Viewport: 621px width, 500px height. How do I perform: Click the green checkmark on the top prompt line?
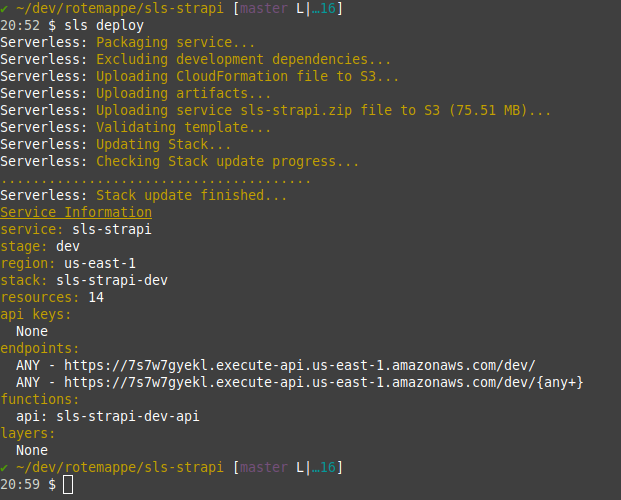pos(4,9)
